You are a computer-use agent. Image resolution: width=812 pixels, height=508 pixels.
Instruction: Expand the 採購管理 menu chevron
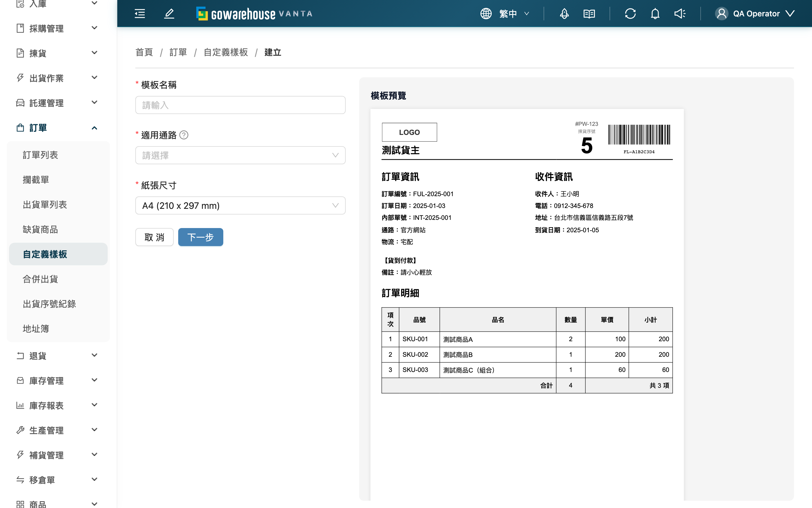tap(94, 28)
